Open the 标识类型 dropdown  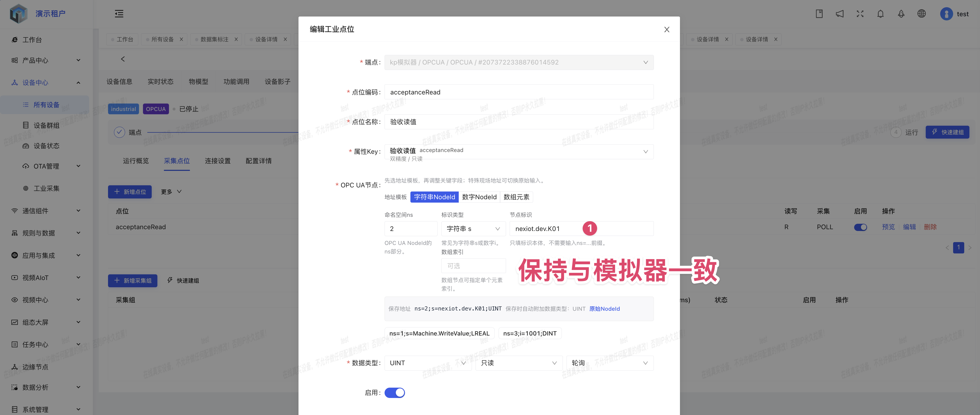pyautogui.click(x=473, y=229)
